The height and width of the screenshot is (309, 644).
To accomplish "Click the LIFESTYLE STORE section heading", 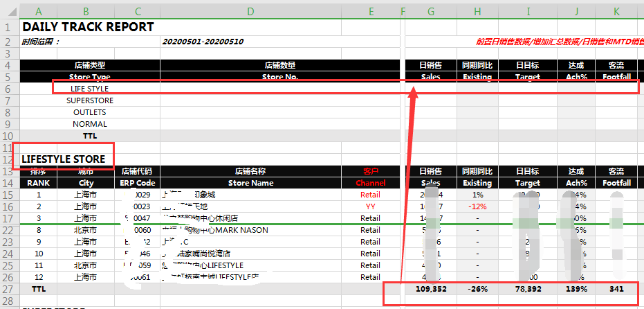I will tap(63, 159).
